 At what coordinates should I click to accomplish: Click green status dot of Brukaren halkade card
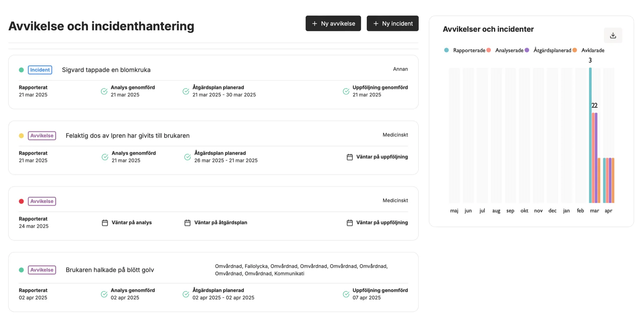[x=21, y=270]
